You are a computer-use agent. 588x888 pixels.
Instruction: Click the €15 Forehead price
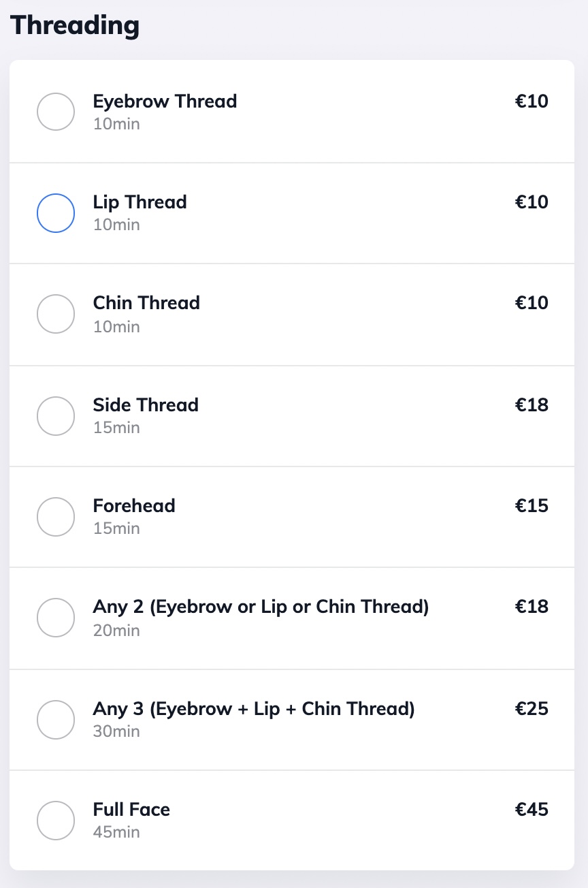point(532,506)
